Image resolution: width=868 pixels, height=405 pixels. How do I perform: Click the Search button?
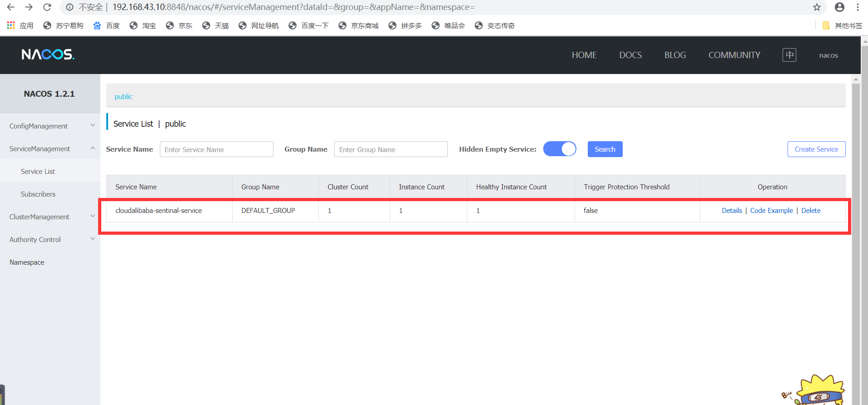(605, 149)
